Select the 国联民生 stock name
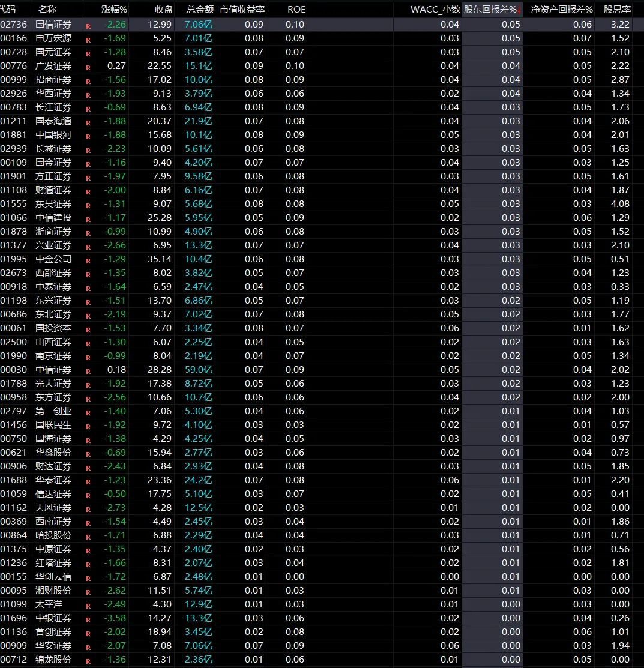Screen dimensions: 644x668 pos(53,425)
